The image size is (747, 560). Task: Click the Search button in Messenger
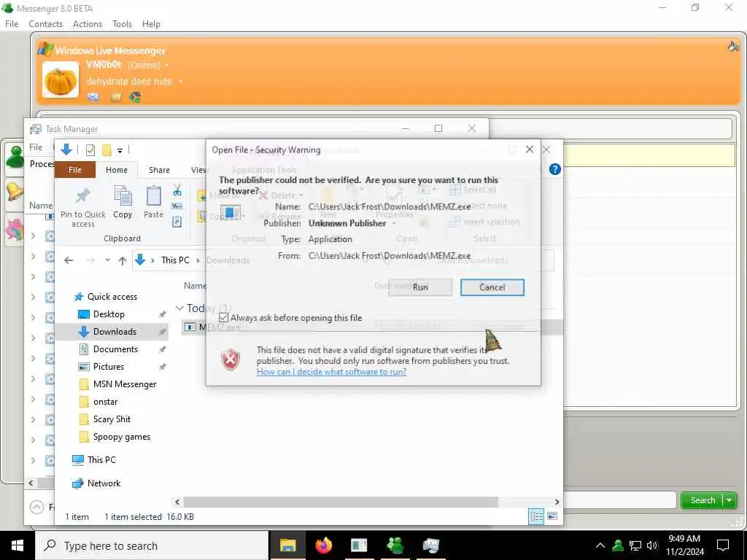703,500
